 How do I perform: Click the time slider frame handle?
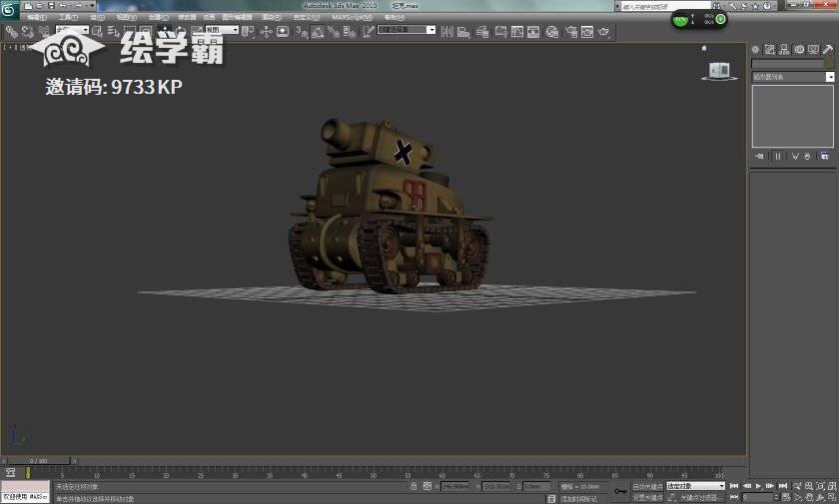click(x=39, y=460)
